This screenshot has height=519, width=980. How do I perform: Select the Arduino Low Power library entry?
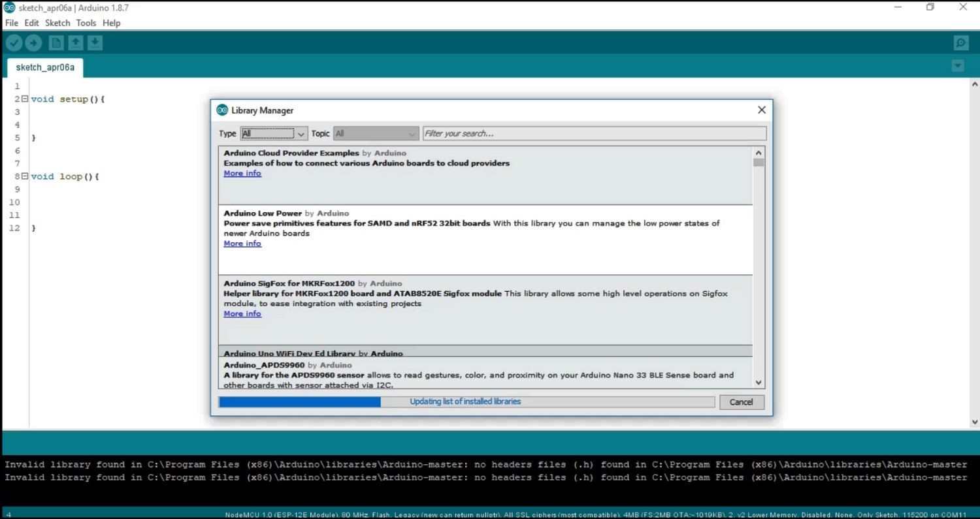click(485, 240)
